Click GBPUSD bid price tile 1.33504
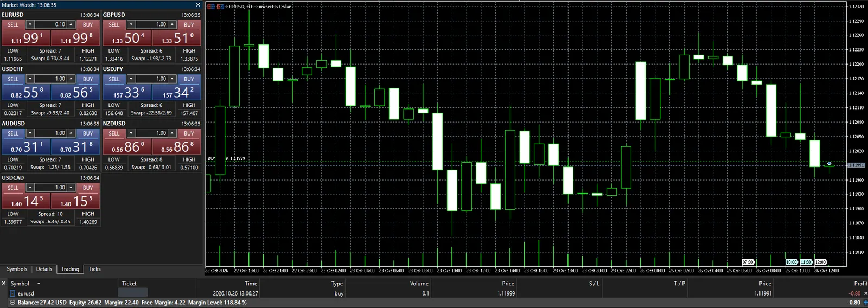868x308 pixels. click(127, 38)
